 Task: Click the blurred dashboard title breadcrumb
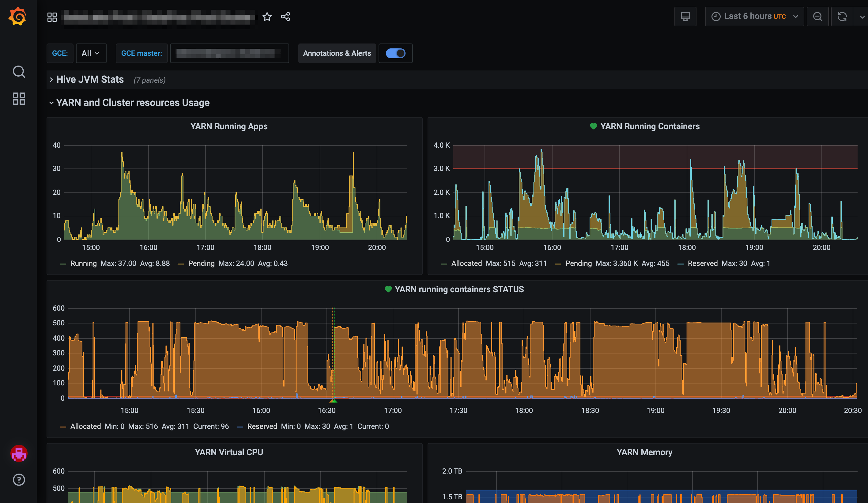159,17
